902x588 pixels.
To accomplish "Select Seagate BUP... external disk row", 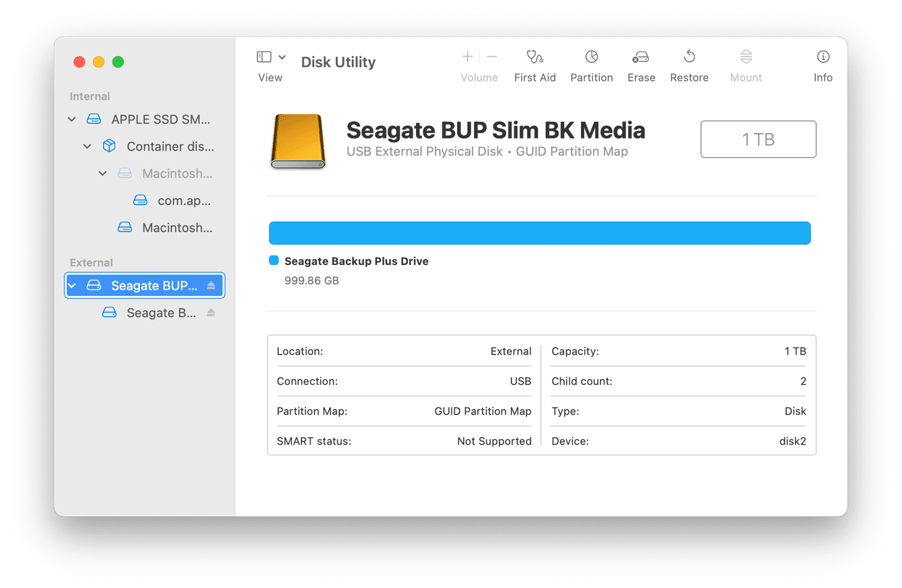I will (x=145, y=286).
